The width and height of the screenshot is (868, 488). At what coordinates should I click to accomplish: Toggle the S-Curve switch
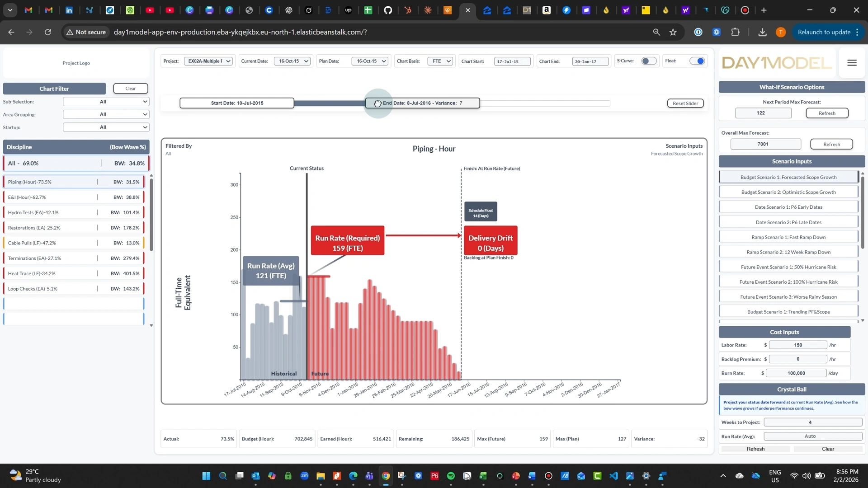point(649,61)
